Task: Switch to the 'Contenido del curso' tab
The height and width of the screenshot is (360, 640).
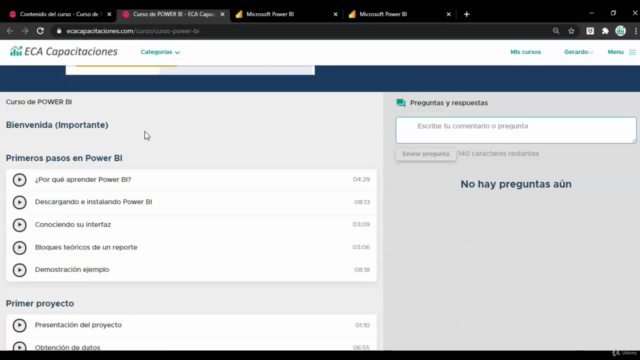Action: point(59,14)
